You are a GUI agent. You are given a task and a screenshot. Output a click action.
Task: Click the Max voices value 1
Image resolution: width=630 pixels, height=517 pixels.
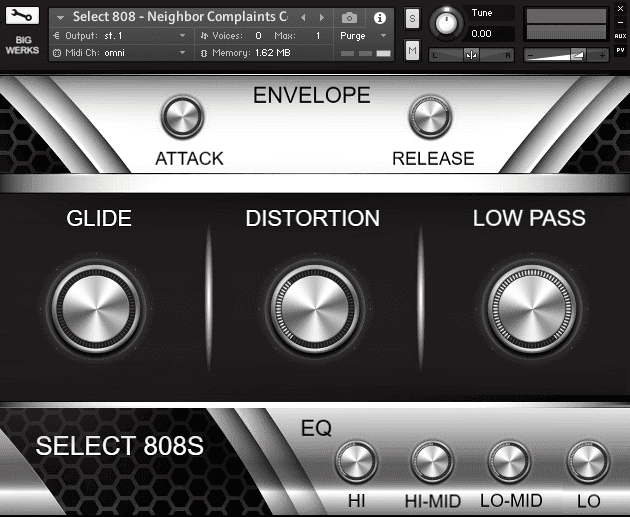(318, 36)
